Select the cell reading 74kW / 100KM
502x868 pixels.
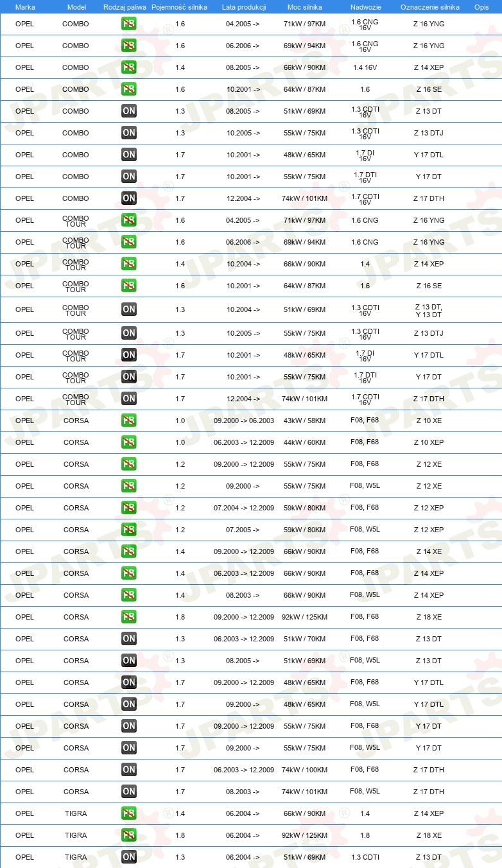point(305,770)
